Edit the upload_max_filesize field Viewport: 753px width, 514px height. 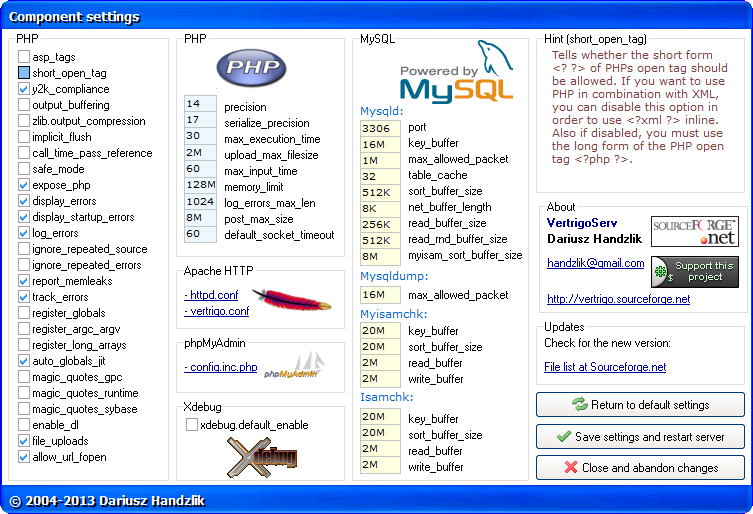tap(200, 153)
